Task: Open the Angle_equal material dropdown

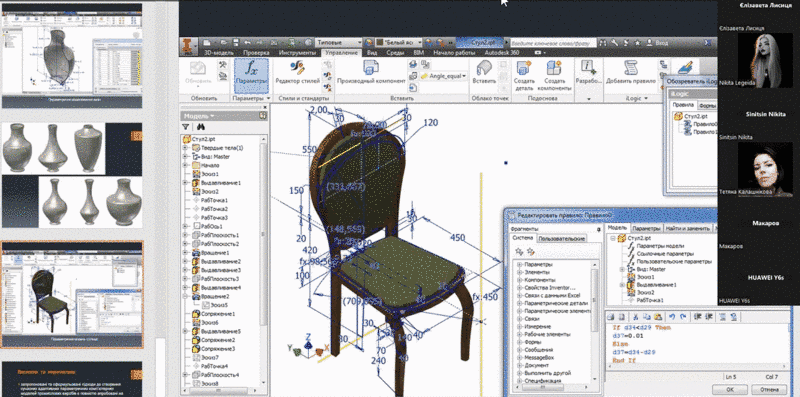Action: [444, 76]
